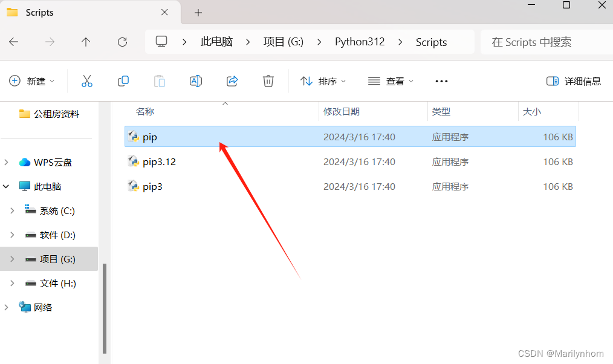Click the 公租房资料 folder icon
This screenshot has width=613, height=364.
25,114
